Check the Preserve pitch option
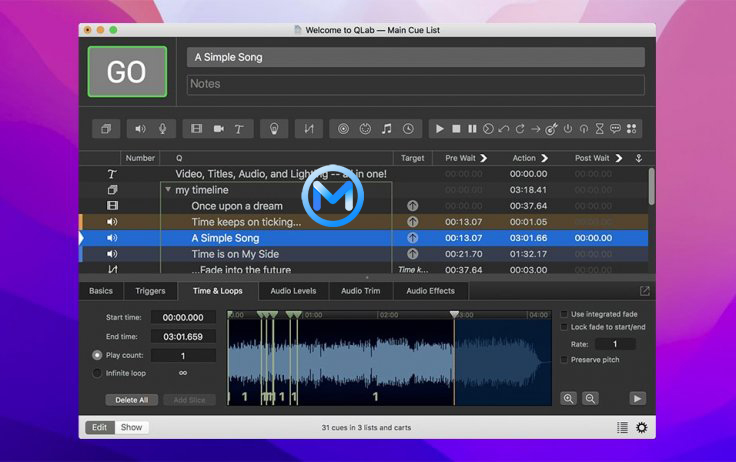Viewport: 736px width, 462px height. [x=564, y=359]
